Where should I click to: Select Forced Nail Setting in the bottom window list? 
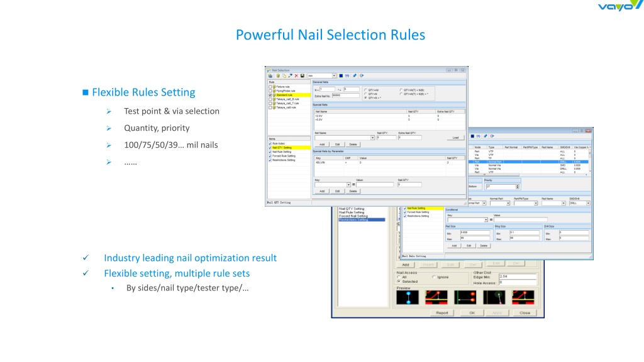353,216
